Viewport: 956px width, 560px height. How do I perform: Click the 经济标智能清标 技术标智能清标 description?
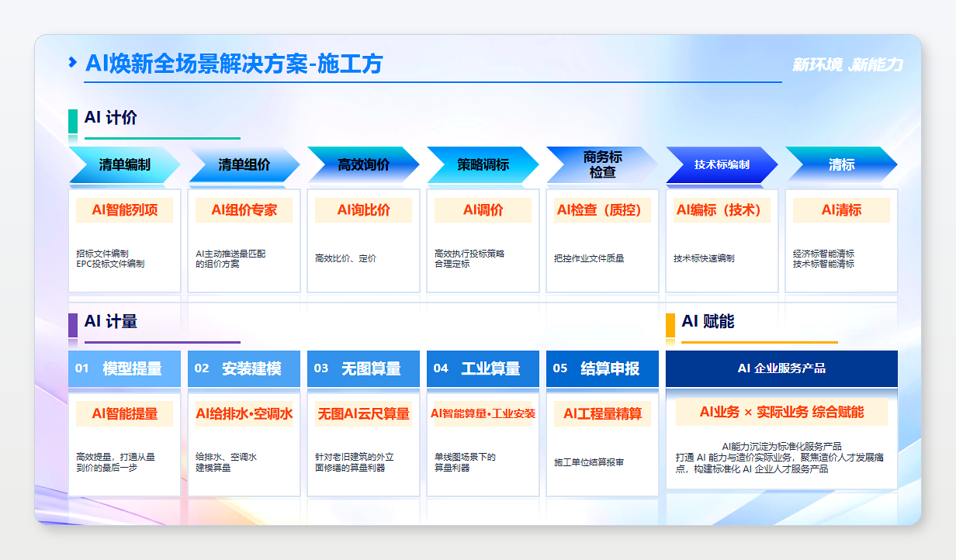(x=824, y=258)
